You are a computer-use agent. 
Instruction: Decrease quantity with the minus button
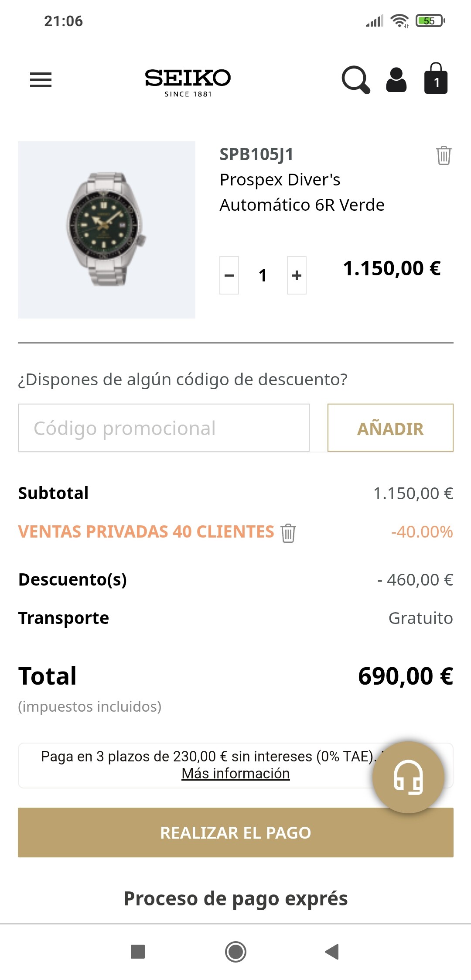click(229, 275)
